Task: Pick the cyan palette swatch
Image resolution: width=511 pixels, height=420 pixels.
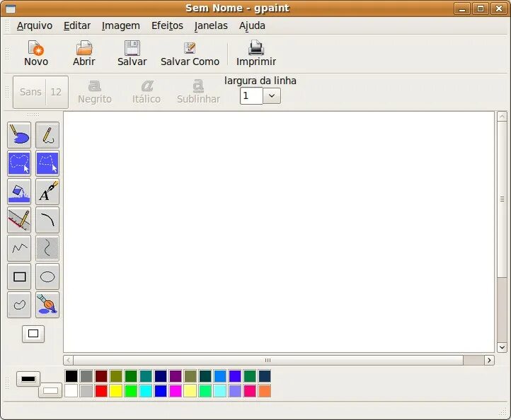Action: pyautogui.click(x=146, y=391)
